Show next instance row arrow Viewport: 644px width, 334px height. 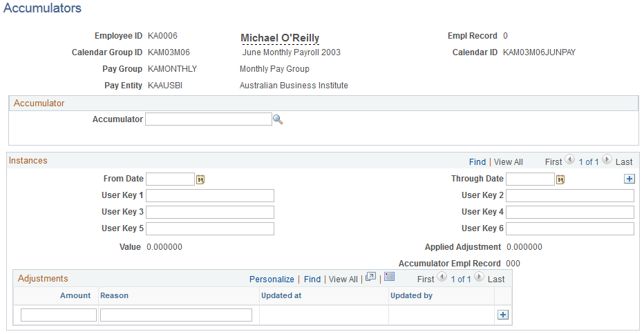(607, 159)
